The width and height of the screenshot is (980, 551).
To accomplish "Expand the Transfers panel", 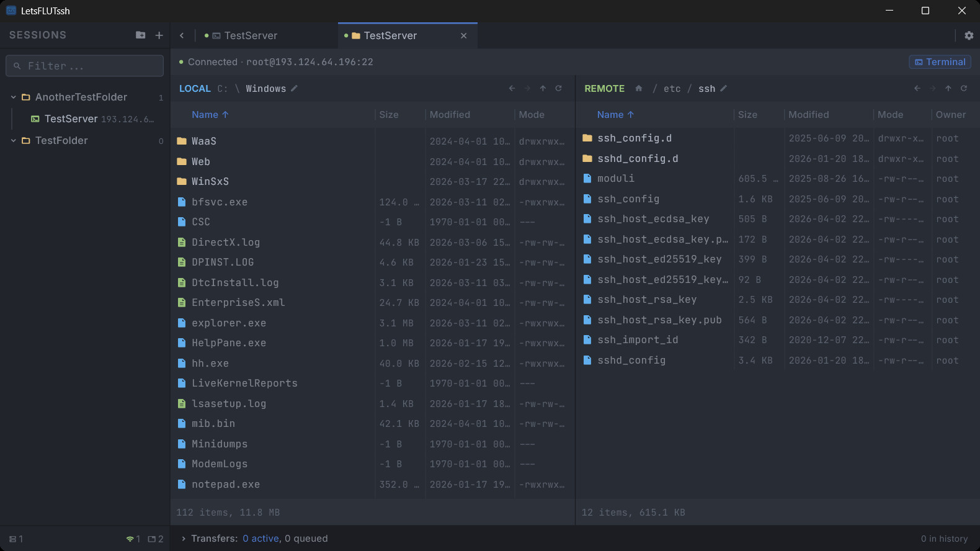I will tap(183, 539).
